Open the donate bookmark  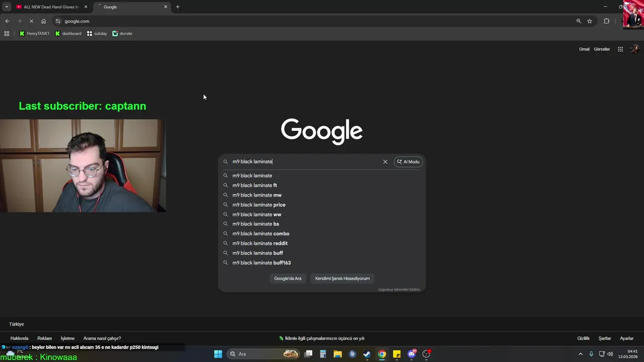pyautogui.click(x=122, y=34)
